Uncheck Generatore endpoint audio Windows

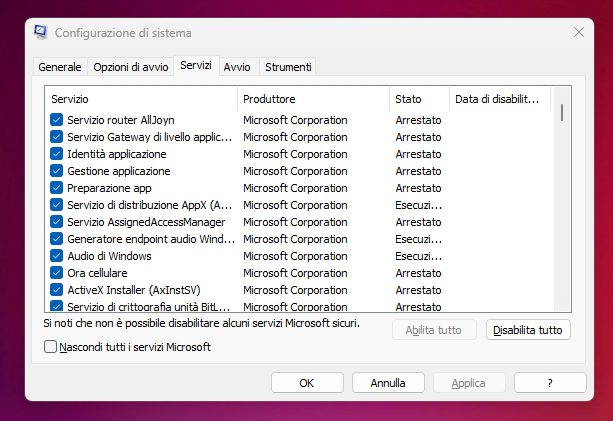pos(56,239)
